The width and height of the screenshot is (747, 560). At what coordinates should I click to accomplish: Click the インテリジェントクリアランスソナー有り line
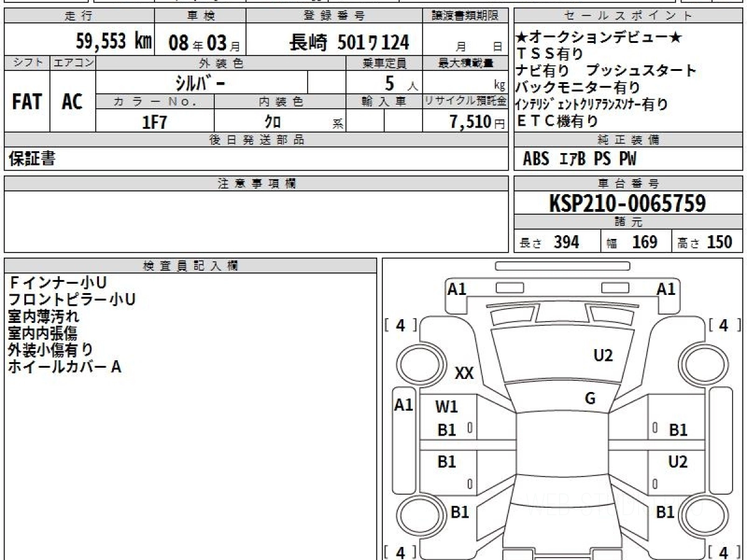pyautogui.click(x=591, y=104)
